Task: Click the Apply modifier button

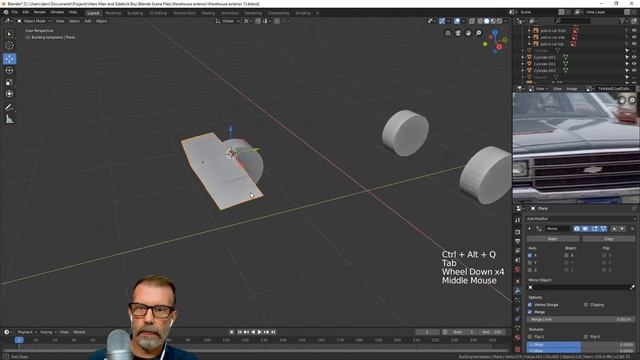Action: click(x=553, y=238)
